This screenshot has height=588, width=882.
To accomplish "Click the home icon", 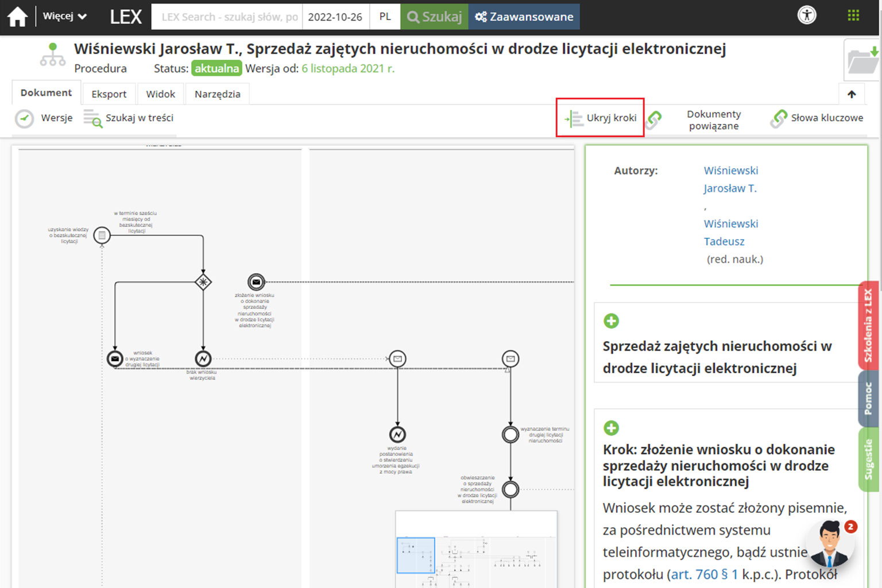I will 17,17.
